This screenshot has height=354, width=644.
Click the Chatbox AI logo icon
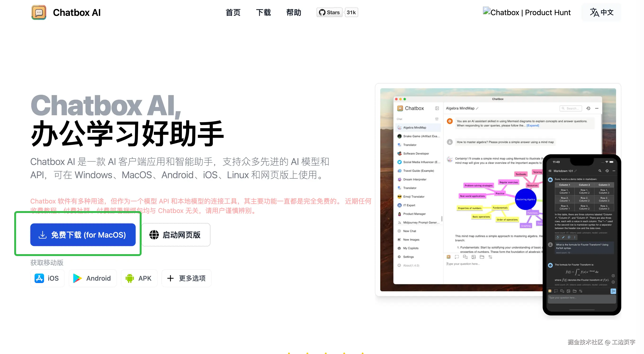click(39, 13)
